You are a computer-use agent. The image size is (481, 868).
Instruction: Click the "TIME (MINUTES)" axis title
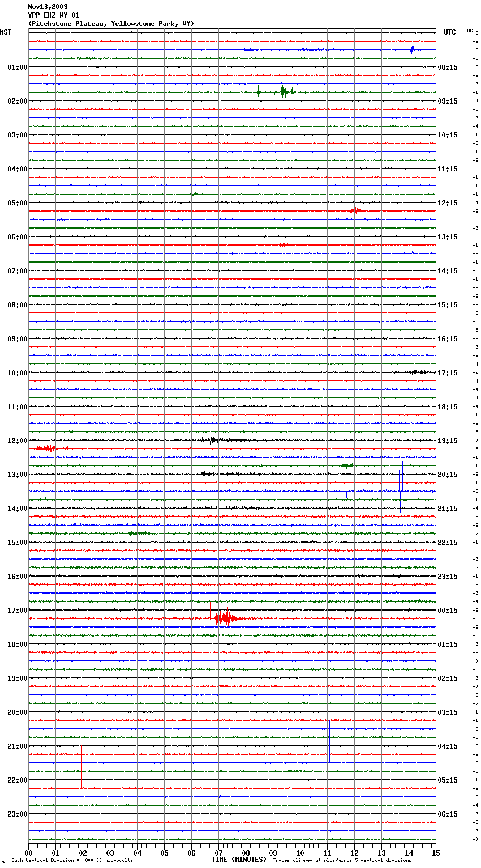pyautogui.click(x=239, y=860)
